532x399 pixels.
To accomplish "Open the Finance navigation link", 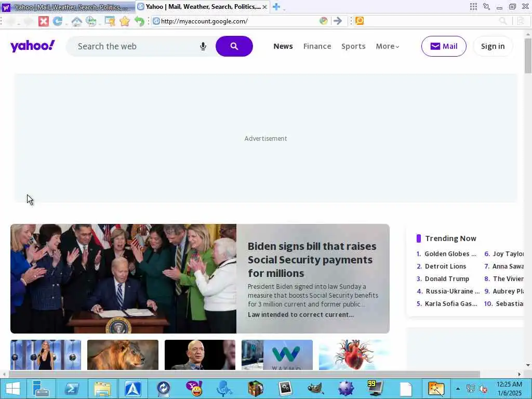I will coord(317,46).
